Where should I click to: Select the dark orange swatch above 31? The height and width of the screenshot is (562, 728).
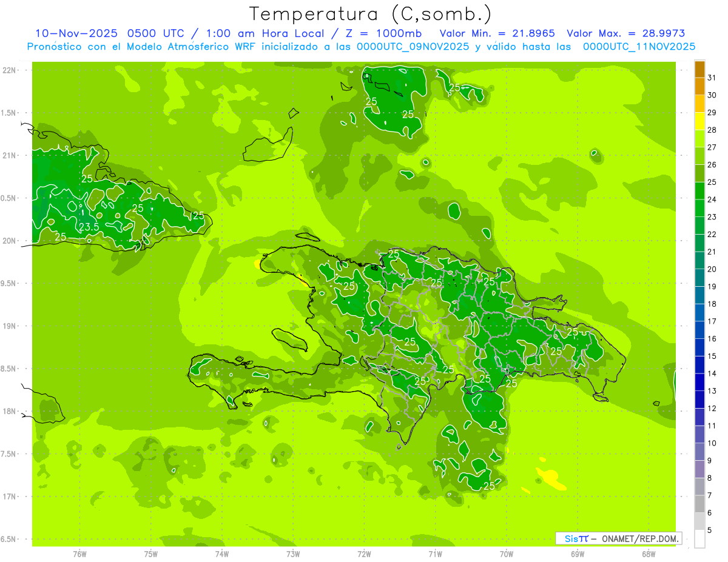point(699,69)
